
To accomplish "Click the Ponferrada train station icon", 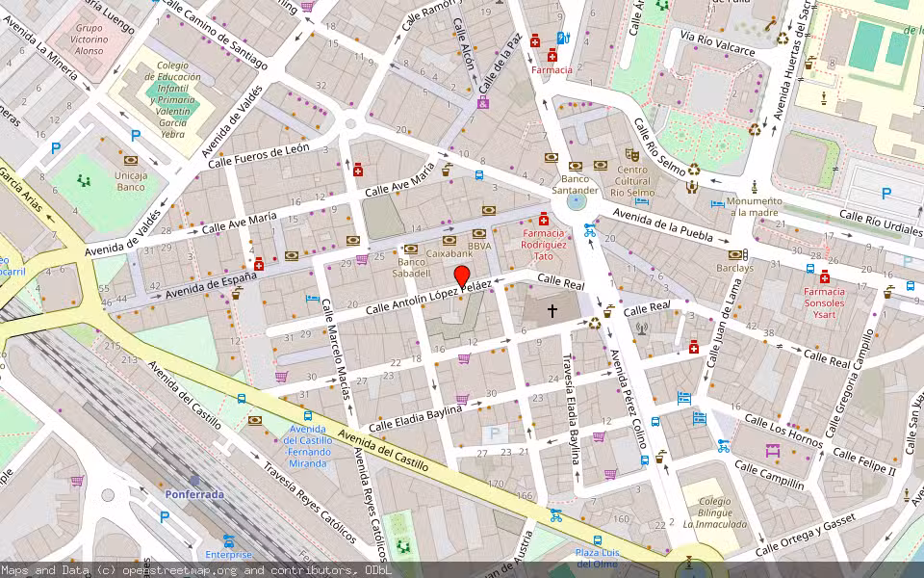I will (x=194, y=481).
